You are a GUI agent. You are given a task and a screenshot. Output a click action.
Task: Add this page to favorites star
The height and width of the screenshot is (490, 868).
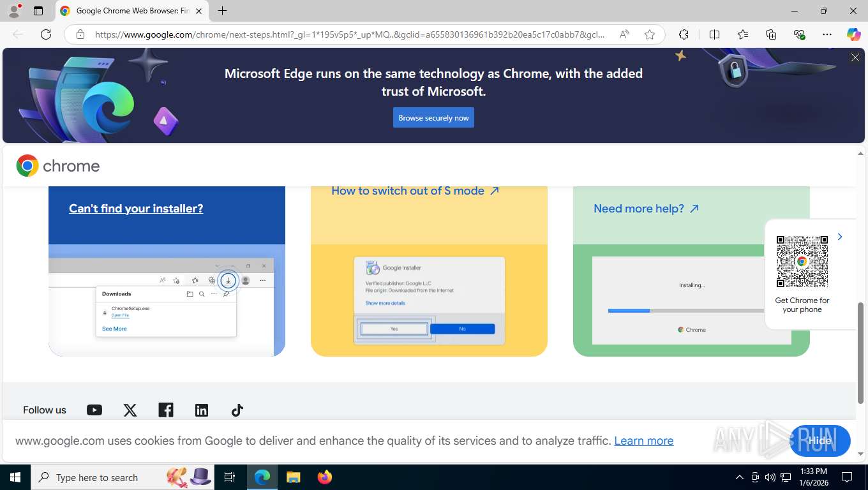click(650, 34)
